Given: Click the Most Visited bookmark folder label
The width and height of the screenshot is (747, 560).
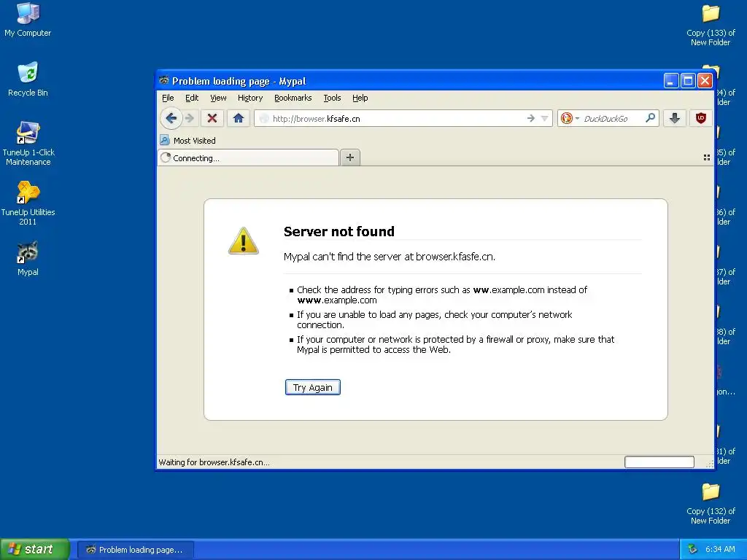Looking at the screenshot, I should coord(194,141).
